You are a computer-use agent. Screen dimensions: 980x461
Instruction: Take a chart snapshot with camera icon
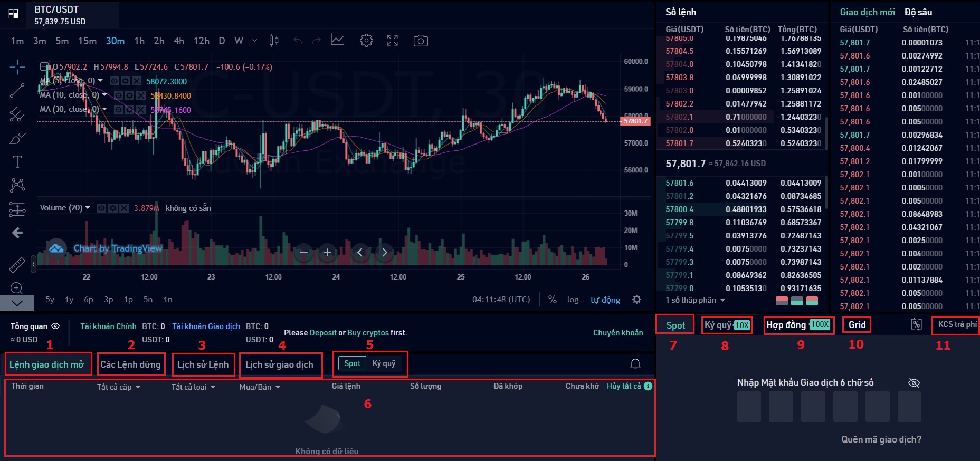pos(421,41)
